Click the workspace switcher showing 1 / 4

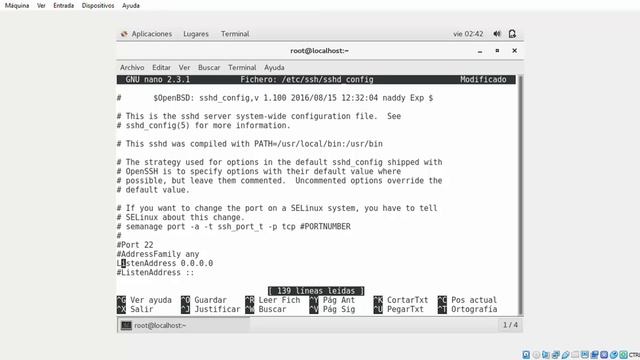pyautogui.click(x=510, y=325)
